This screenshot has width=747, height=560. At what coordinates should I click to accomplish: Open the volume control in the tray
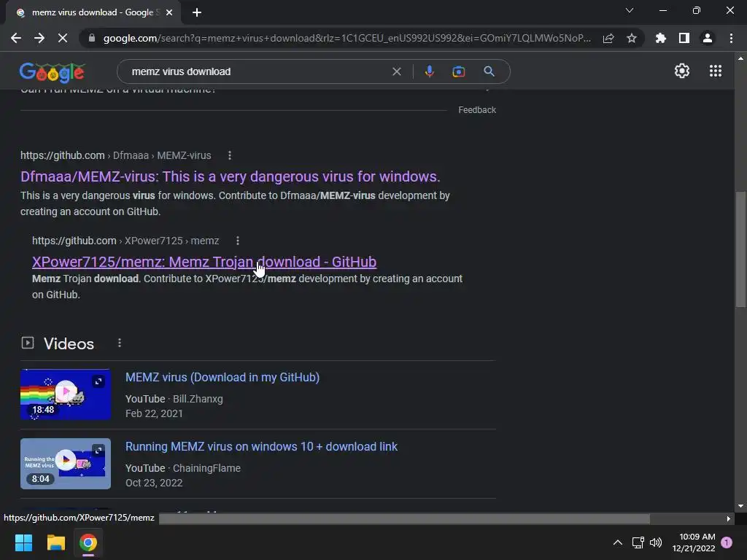656,542
